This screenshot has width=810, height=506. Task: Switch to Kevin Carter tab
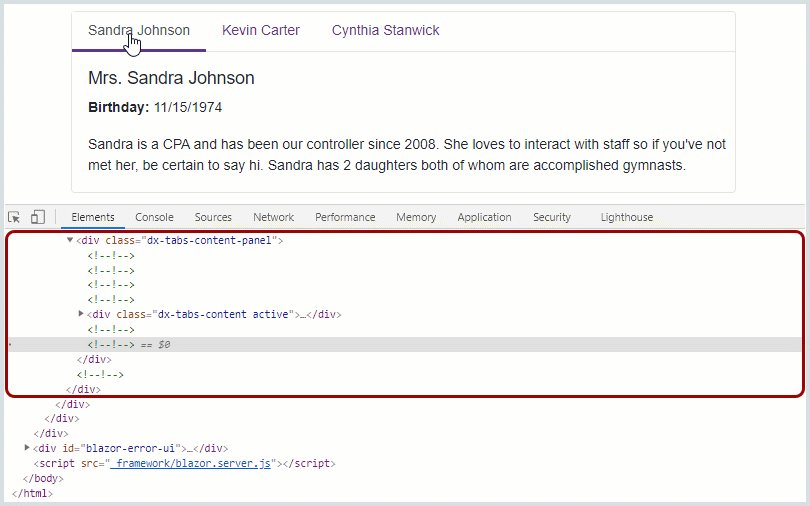(x=261, y=30)
